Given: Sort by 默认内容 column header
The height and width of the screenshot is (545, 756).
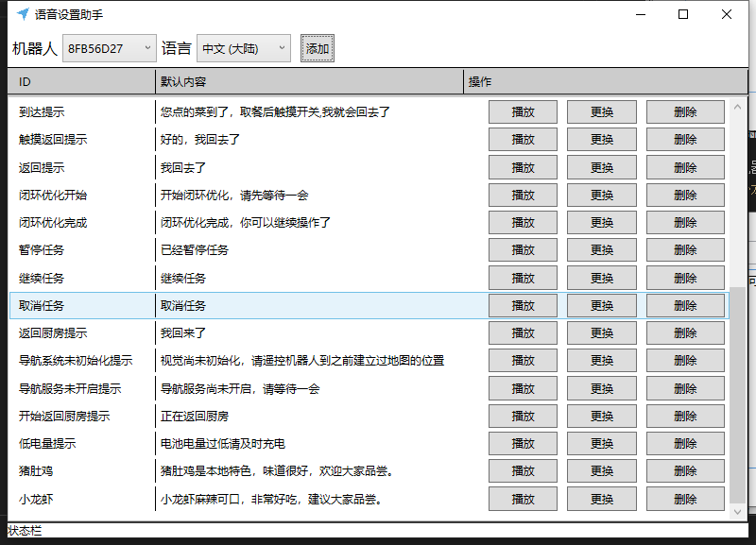Looking at the screenshot, I should tap(309, 82).
